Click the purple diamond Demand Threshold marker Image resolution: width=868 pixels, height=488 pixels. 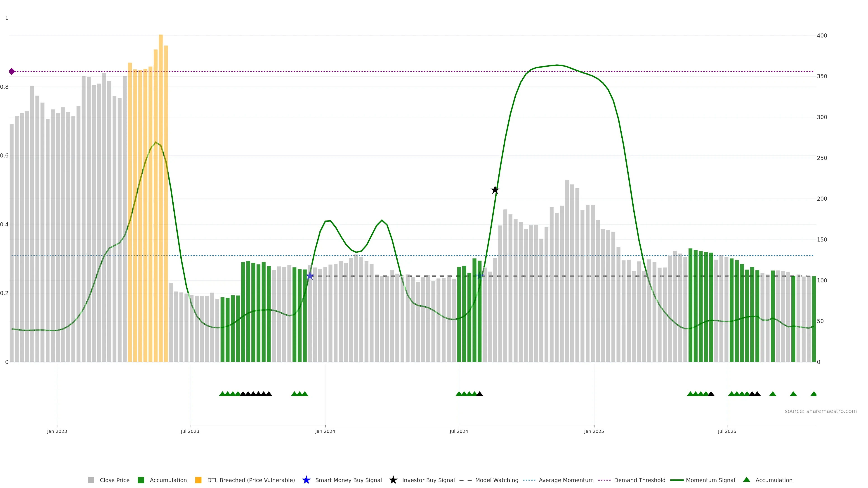tap(12, 71)
